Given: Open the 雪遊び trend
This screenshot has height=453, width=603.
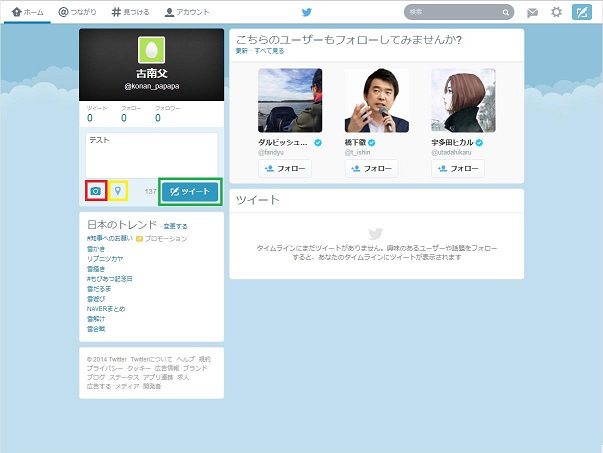Looking at the screenshot, I should pos(96,299).
